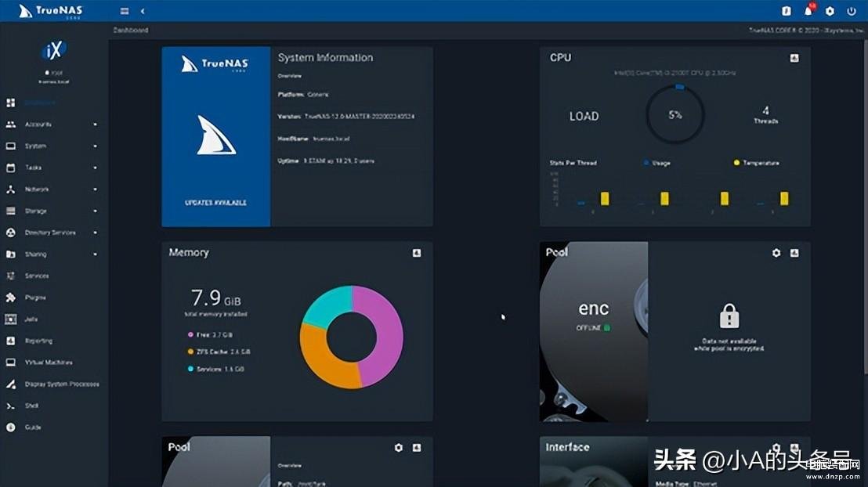Click the iX logo in sidebar
Image resolution: width=868 pixels, height=487 pixels.
pos(54,51)
